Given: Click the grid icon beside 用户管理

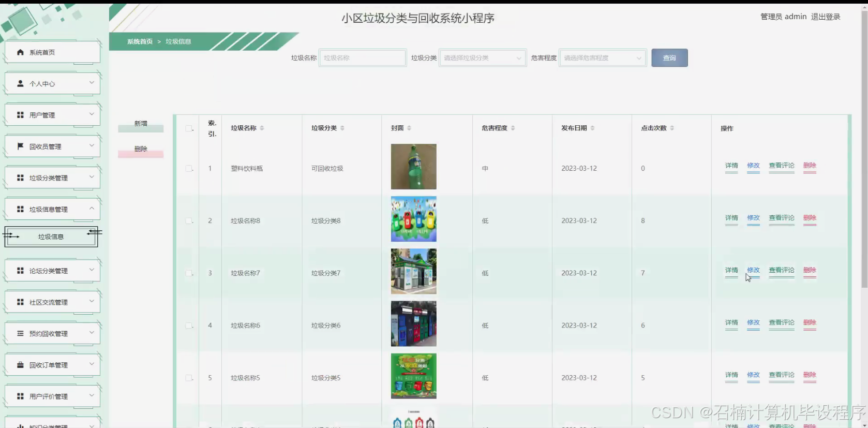Looking at the screenshot, I should (x=20, y=115).
